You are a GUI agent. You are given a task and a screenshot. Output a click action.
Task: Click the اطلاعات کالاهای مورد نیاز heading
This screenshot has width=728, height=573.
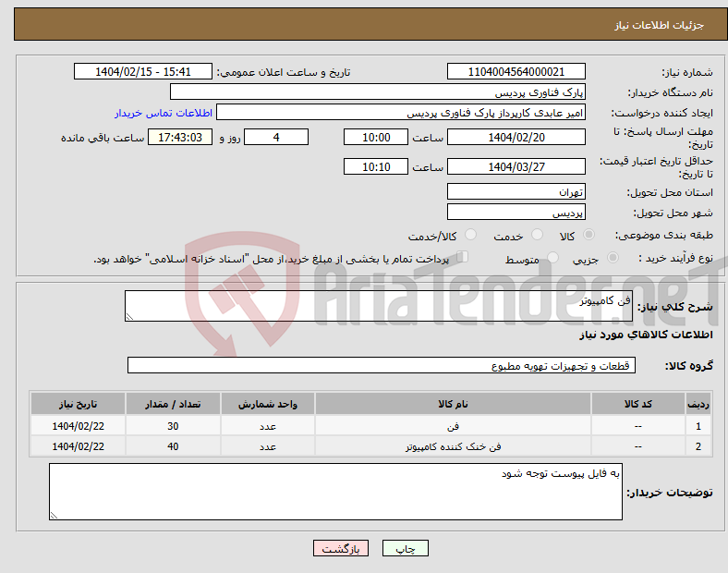(x=646, y=335)
